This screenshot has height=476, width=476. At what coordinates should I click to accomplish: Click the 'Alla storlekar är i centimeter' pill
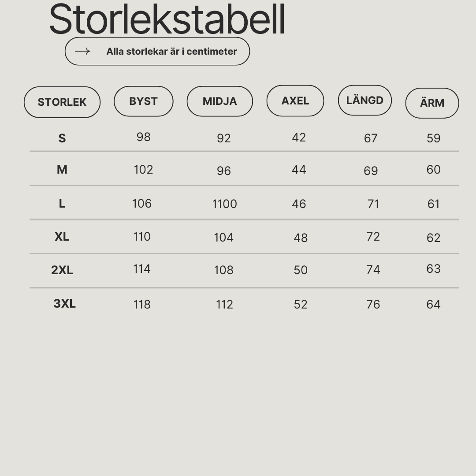157,51
